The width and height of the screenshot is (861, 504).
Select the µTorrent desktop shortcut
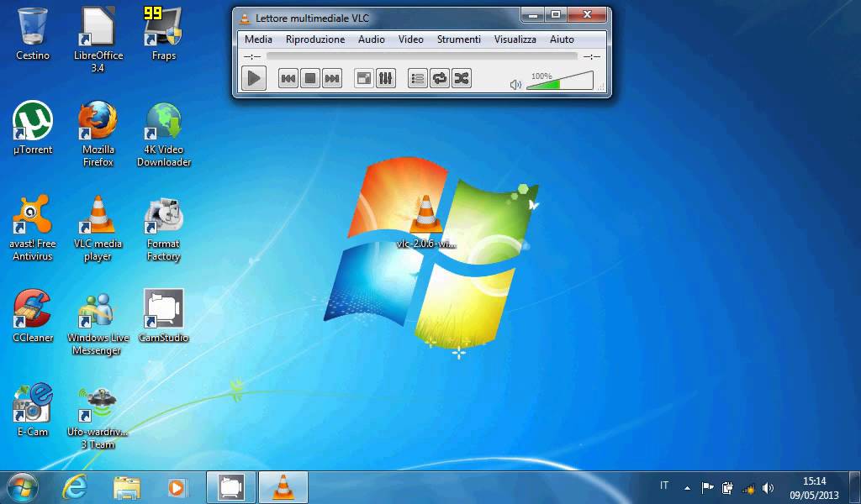point(33,128)
